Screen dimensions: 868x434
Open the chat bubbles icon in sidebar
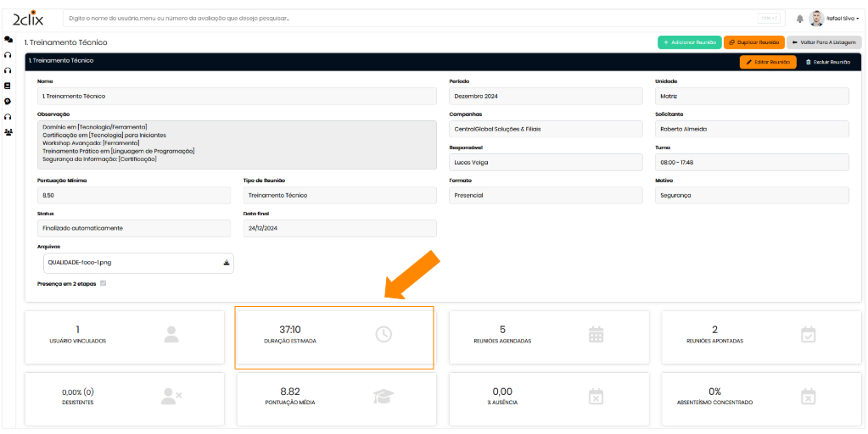tap(8, 39)
